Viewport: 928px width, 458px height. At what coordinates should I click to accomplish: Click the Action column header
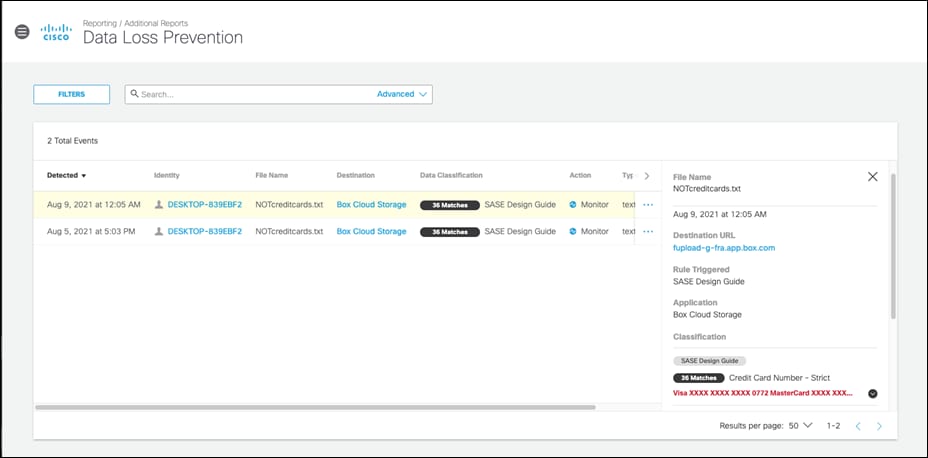[580, 176]
